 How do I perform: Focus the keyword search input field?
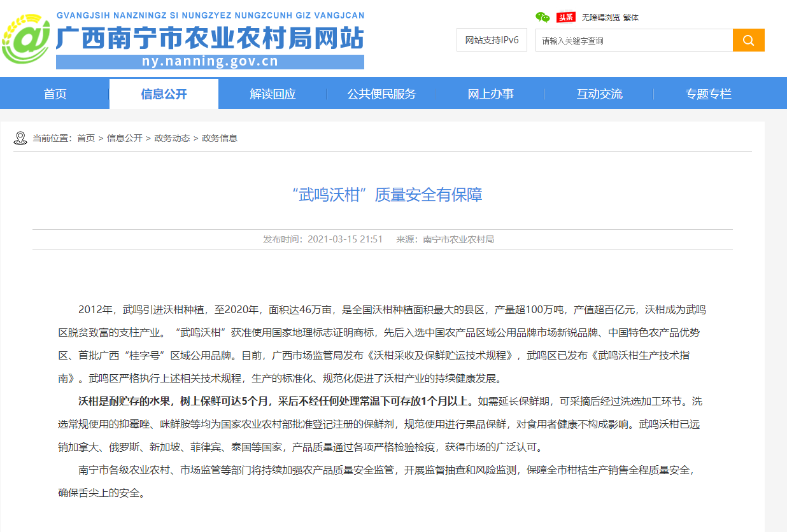click(634, 40)
